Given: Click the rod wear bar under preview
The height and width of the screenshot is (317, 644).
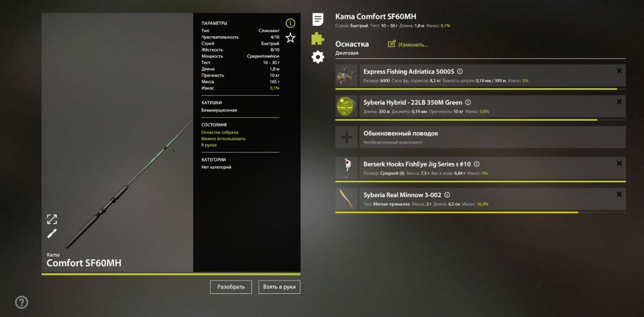Looking at the screenshot, I should [x=171, y=274].
